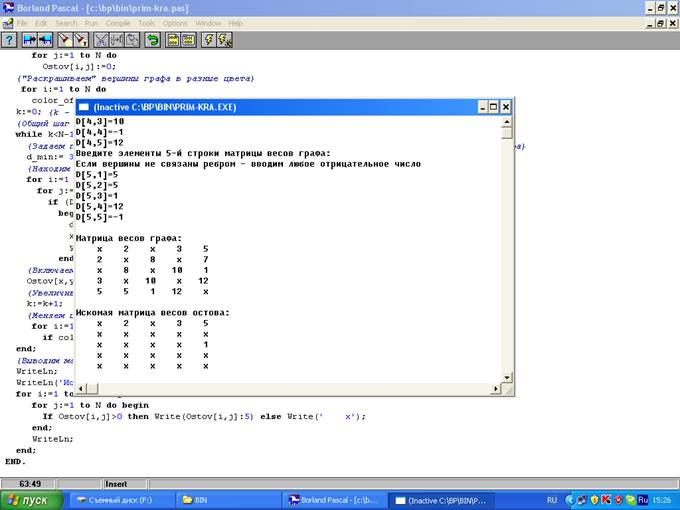Viewport: 680px width, 510px height.
Task: Click the Run lightning bolt icon
Action: [x=208, y=40]
